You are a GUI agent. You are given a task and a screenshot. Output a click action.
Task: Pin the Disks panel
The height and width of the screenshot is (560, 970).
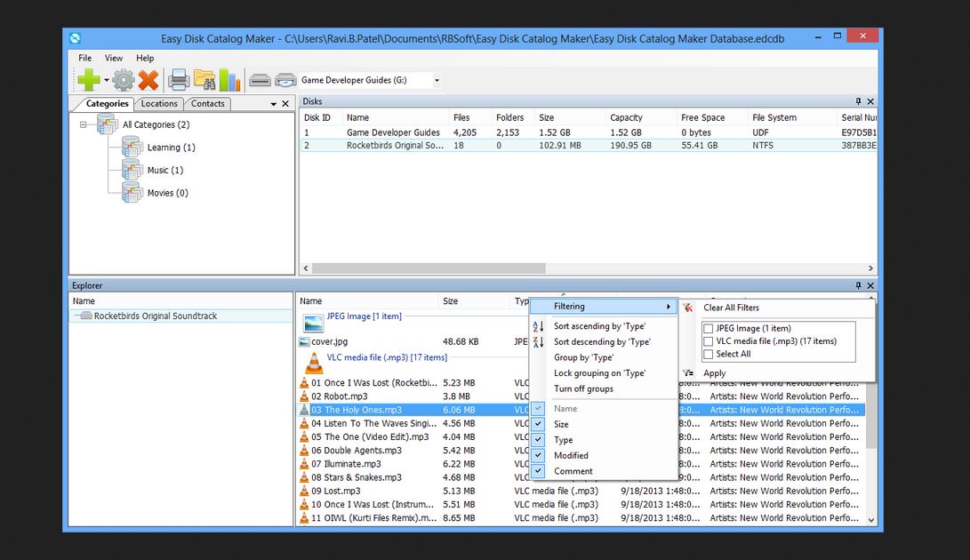(x=858, y=100)
